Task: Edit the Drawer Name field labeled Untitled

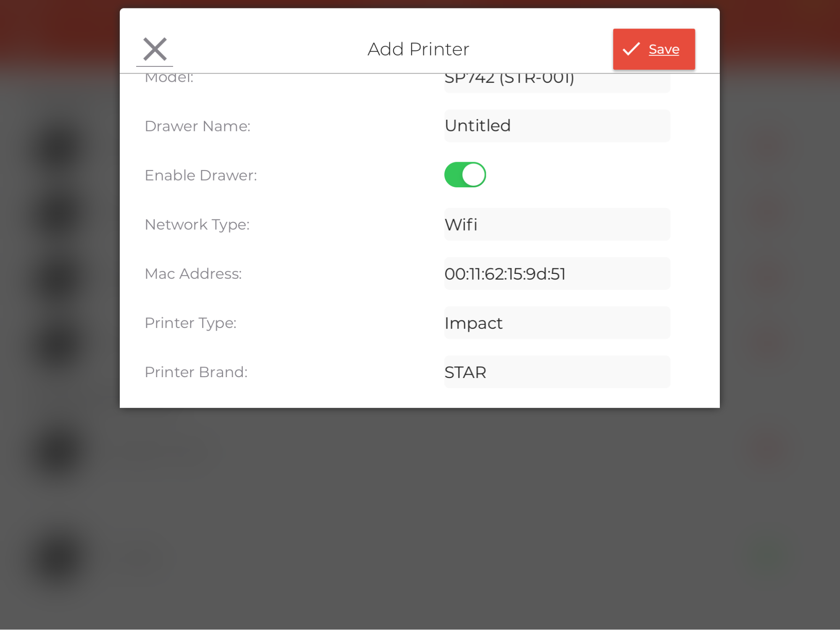Action: point(556,126)
